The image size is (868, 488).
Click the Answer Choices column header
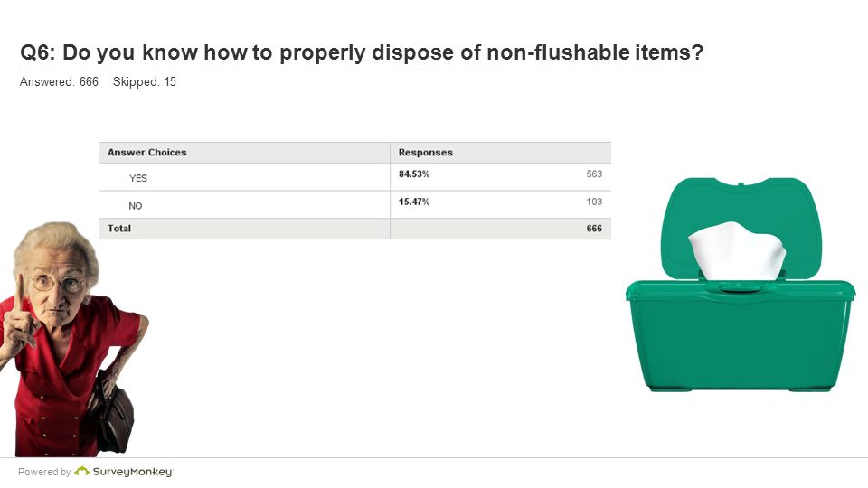146,152
